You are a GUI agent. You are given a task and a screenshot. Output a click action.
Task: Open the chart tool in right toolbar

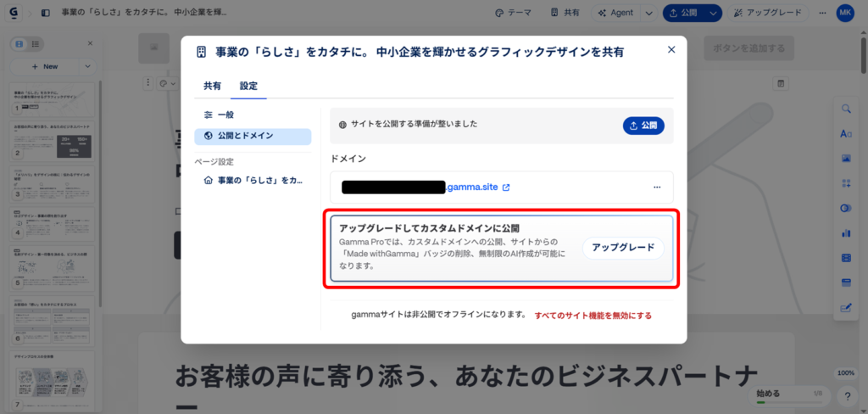(x=845, y=232)
